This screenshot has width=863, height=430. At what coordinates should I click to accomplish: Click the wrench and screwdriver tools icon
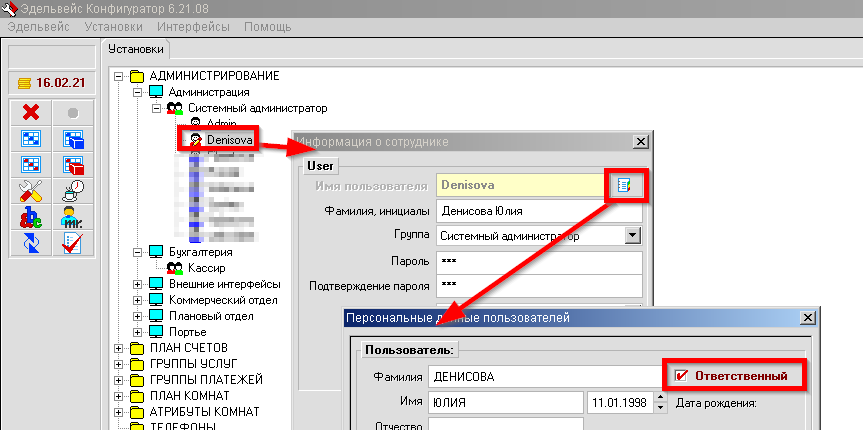tap(31, 191)
